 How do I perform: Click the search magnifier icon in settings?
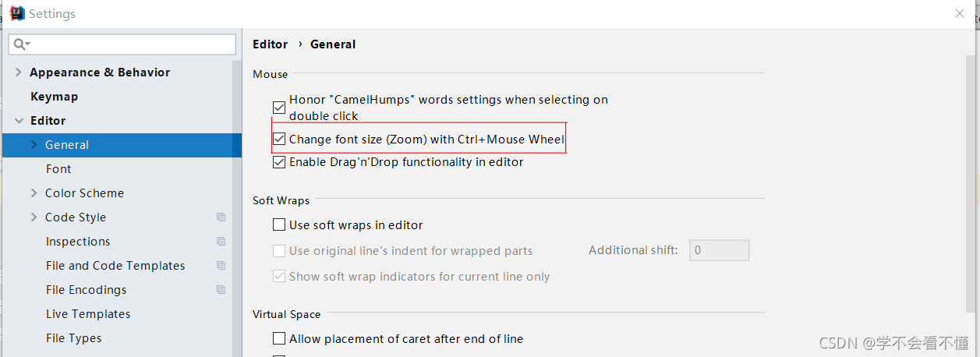pyautogui.click(x=21, y=44)
